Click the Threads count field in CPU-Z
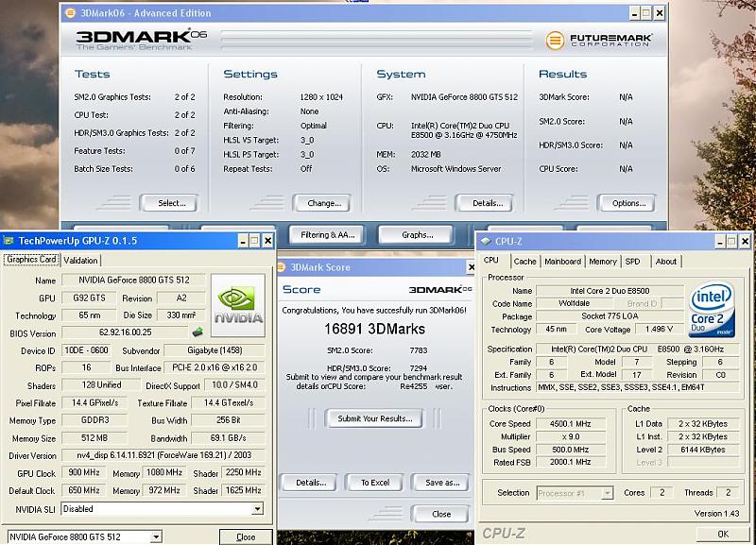 (x=728, y=492)
